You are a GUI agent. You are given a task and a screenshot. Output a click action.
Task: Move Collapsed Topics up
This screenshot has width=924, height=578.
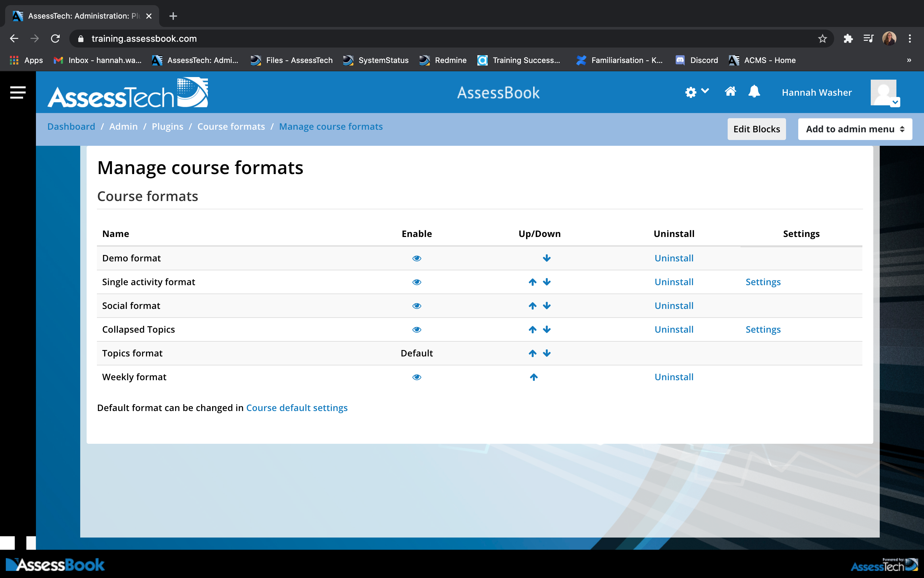point(533,329)
